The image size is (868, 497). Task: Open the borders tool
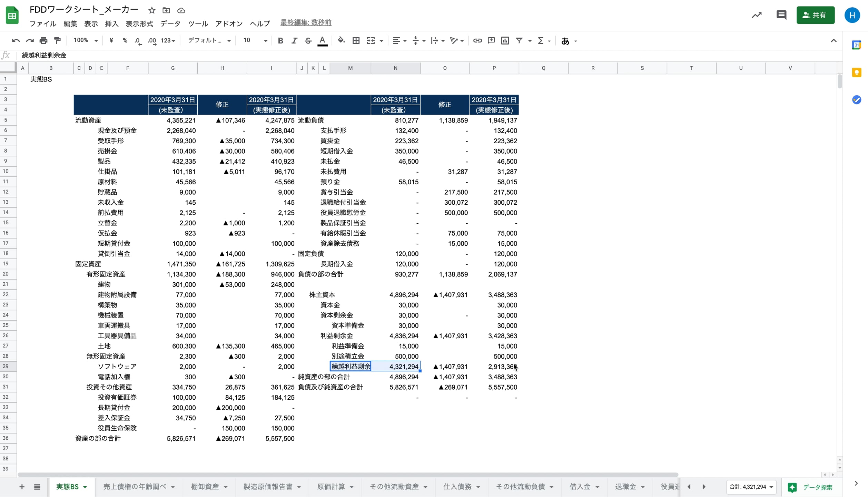point(356,41)
